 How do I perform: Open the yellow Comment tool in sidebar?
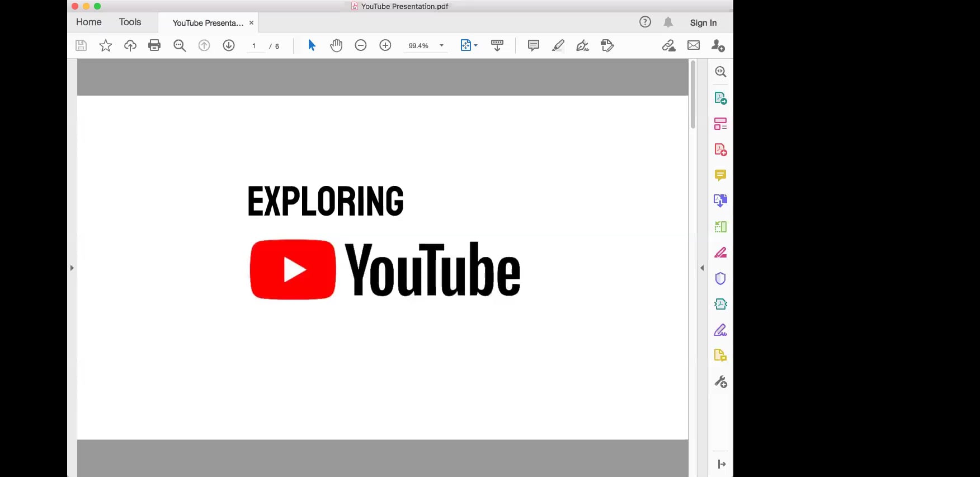click(720, 175)
